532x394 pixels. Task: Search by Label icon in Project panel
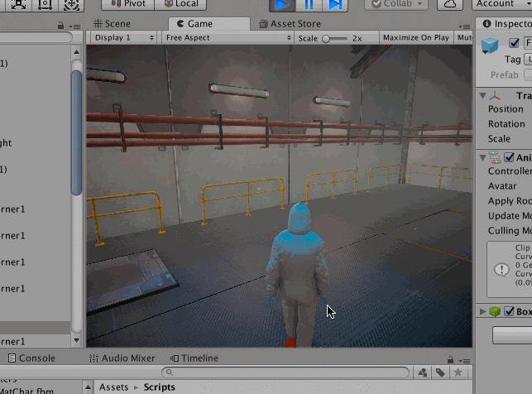440,372
